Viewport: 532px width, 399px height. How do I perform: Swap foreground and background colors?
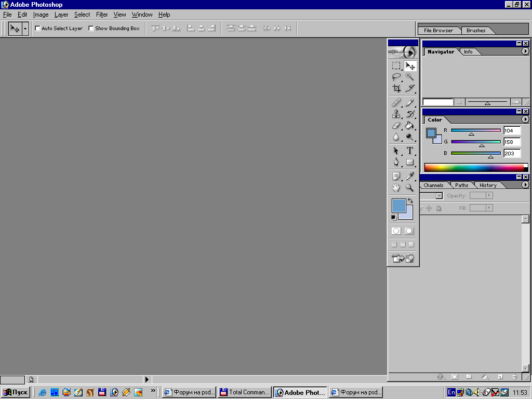tap(410, 201)
